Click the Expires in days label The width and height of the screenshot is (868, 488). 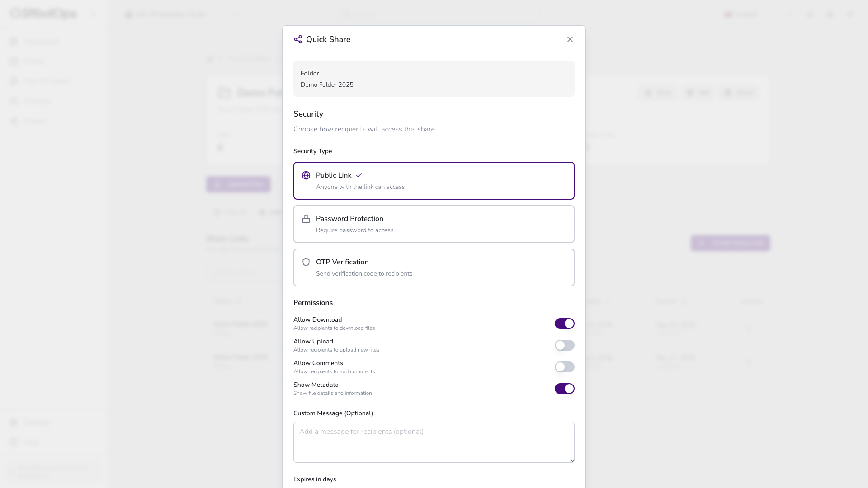coord(314,479)
